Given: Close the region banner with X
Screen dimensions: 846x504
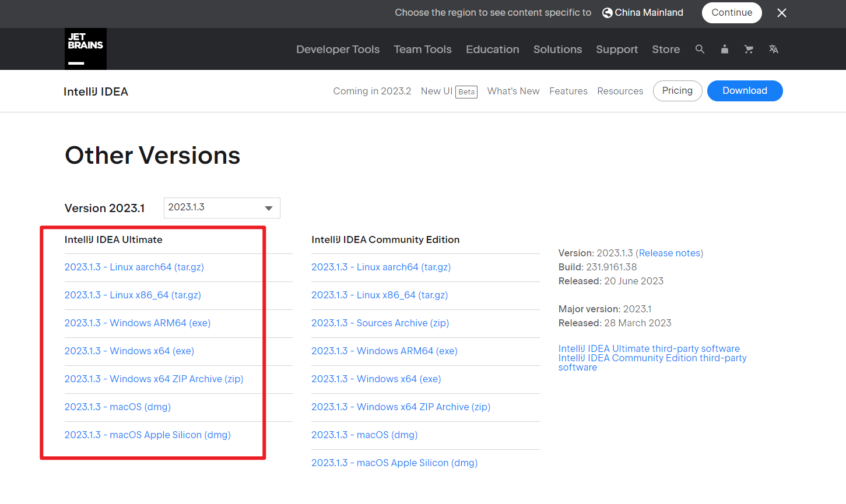Looking at the screenshot, I should pos(782,13).
